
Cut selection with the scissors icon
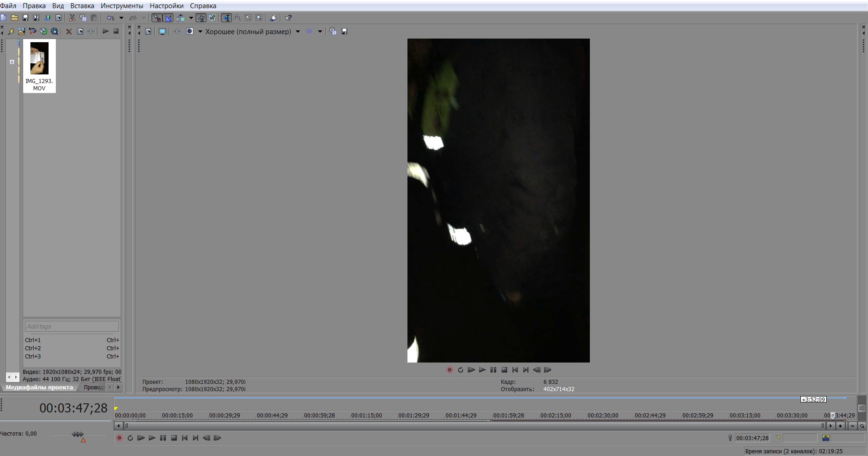coord(72,18)
